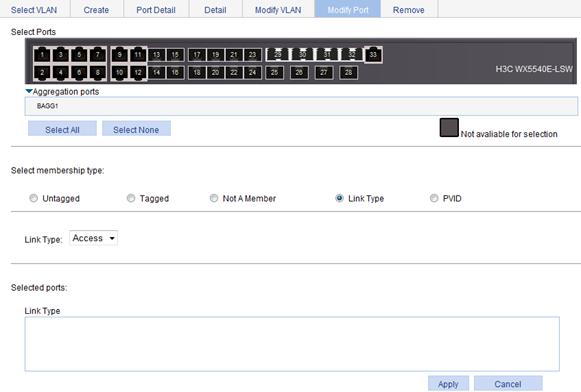
Task: Click the Not available for selection swatch
Action: 449,127
